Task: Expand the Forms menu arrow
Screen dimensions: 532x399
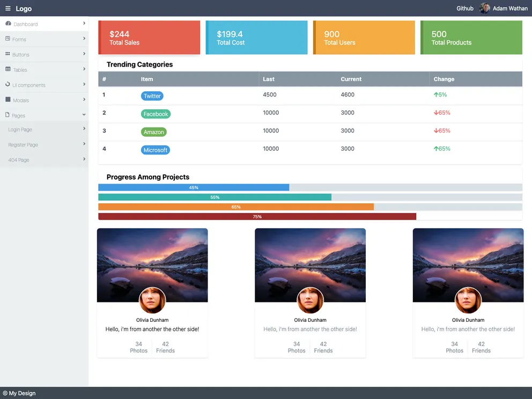Action: tap(84, 39)
